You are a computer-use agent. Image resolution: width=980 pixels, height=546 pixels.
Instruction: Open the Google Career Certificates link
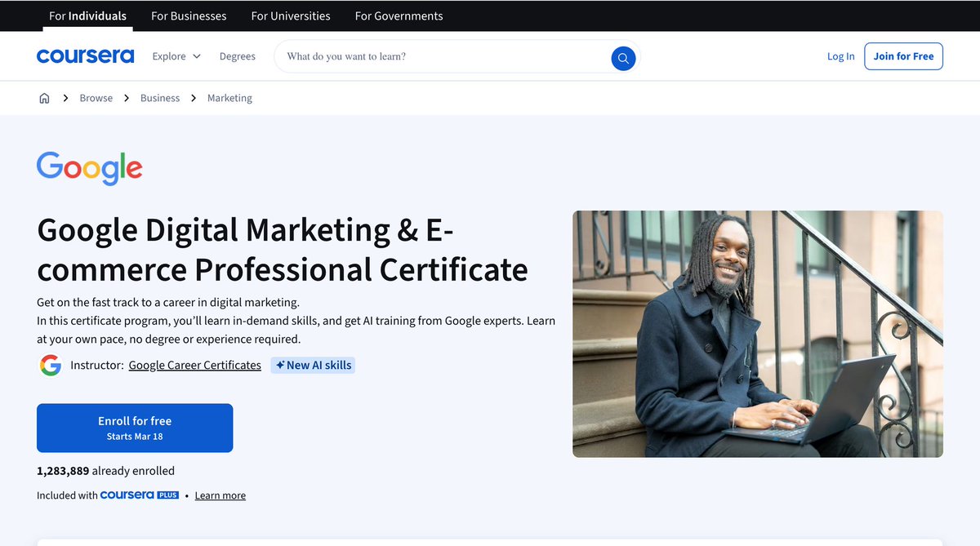(195, 365)
